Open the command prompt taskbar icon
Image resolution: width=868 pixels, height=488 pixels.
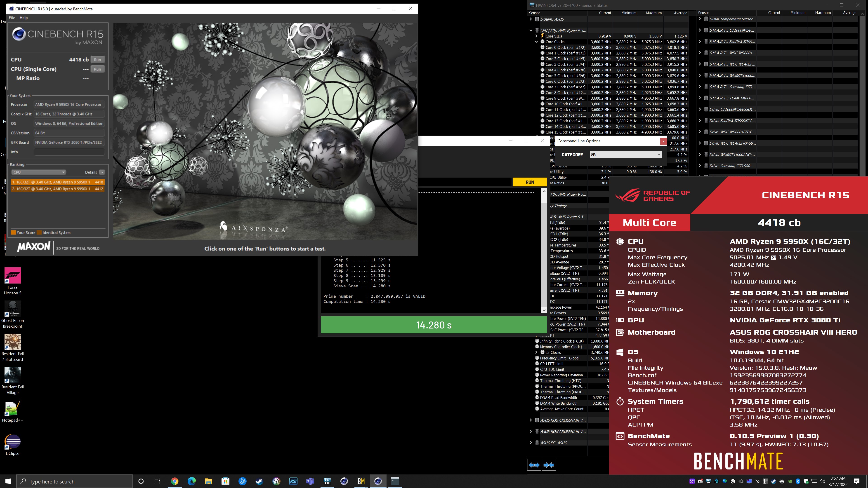coord(395,481)
